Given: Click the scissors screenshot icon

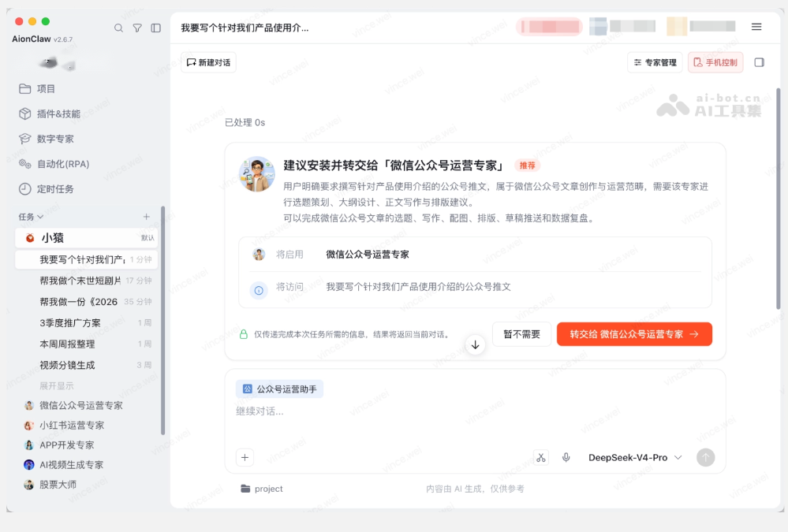Looking at the screenshot, I should 541,458.
